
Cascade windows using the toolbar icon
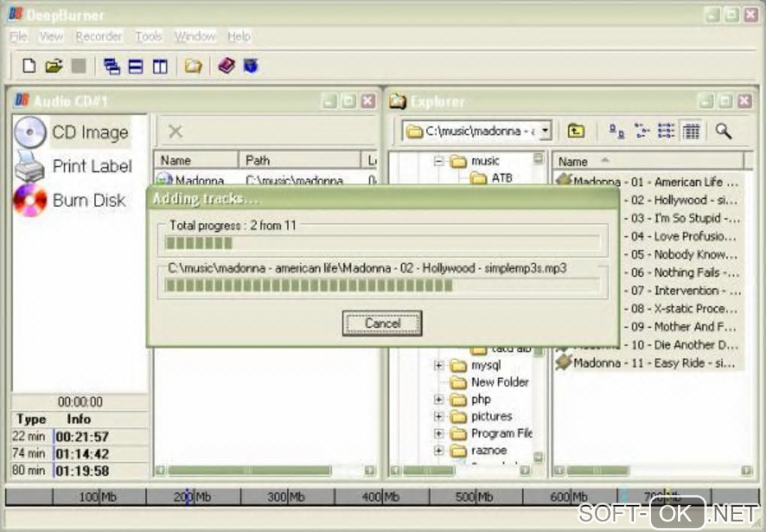click(x=112, y=66)
